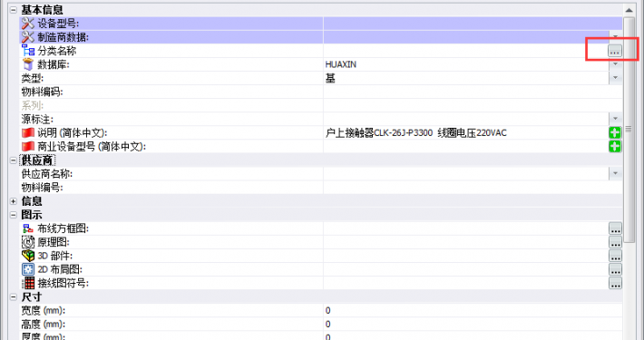Click the green plus for 商业设备型号
The width and height of the screenshot is (644, 340).
615,147
